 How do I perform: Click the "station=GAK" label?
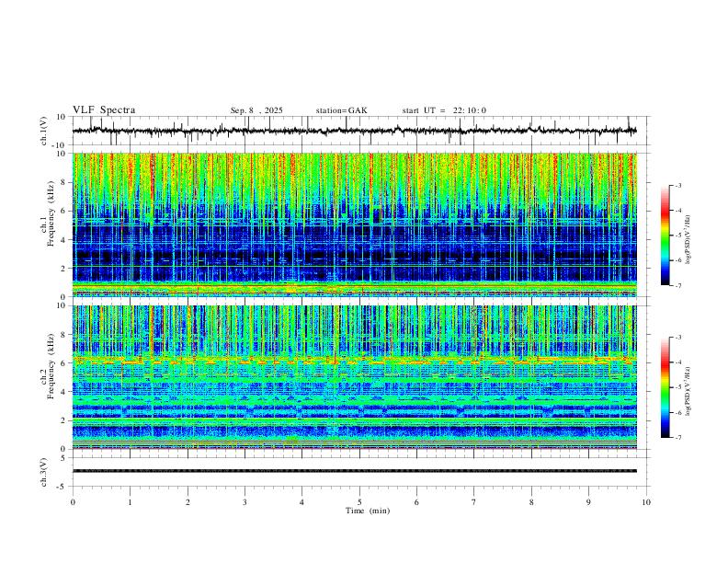click(x=341, y=110)
